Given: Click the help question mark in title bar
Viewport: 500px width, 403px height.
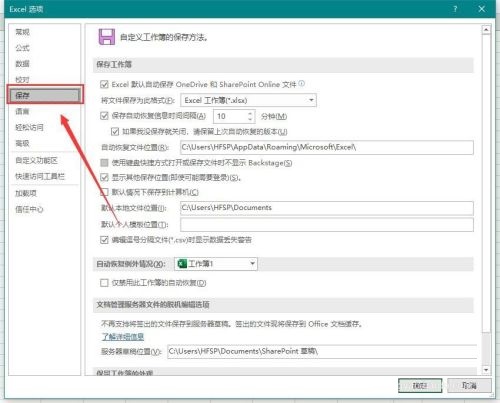Looking at the screenshot, I should point(455,9).
